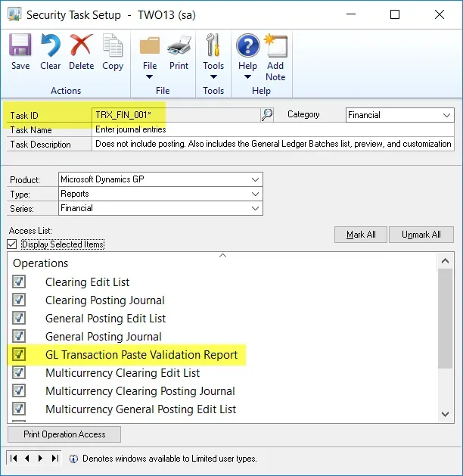
Task: Click the Copy documents icon
Action: pyautogui.click(x=113, y=47)
